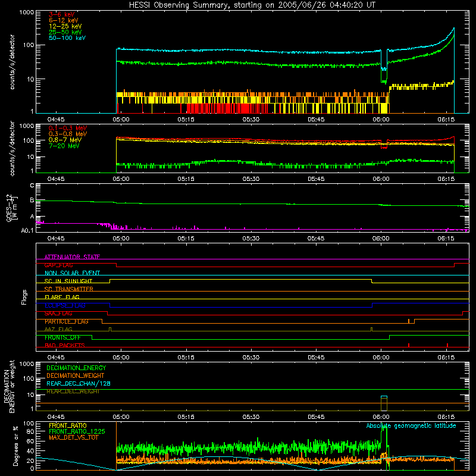Image resolution: width=476 pixels, height=476 pixels.
Task: Click the 06:00 tick under the MeV plot
Action: 381,179
